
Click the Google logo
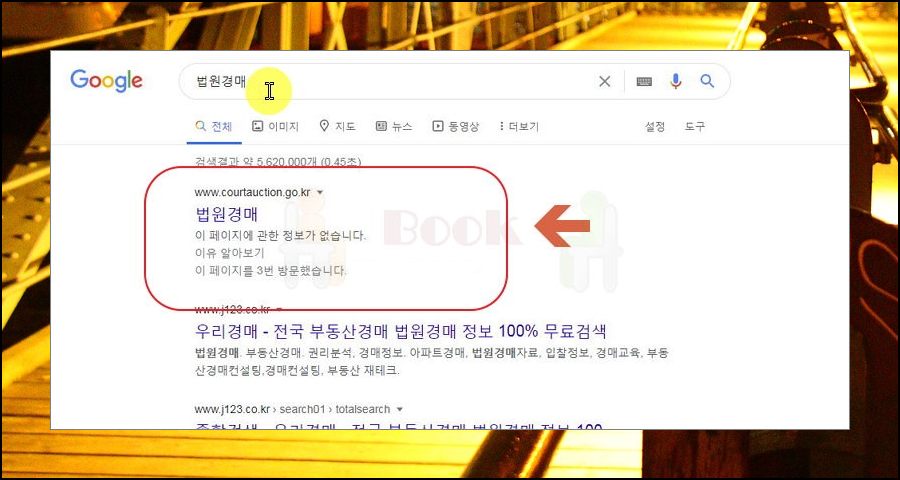click(106, 81)
